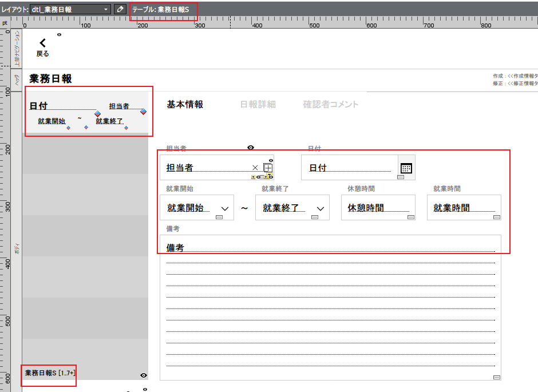Open the calendar picker beside 日付 field
The image size is (538, 392).
406,168
